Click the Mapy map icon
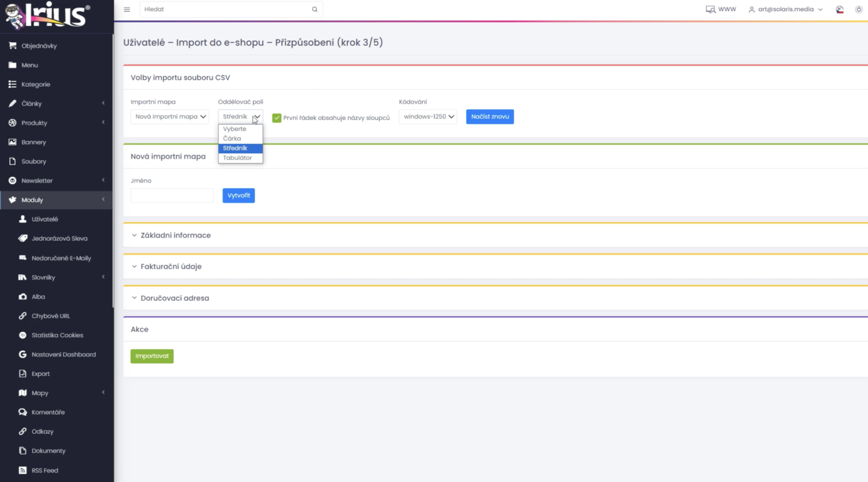868x482 pixels. [x=23, y=393]
